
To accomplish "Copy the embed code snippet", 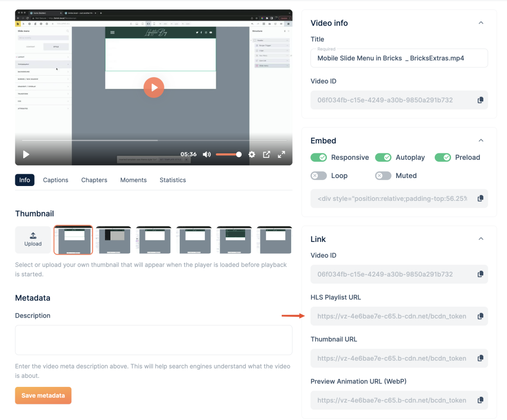I will (x=480, y=198).
